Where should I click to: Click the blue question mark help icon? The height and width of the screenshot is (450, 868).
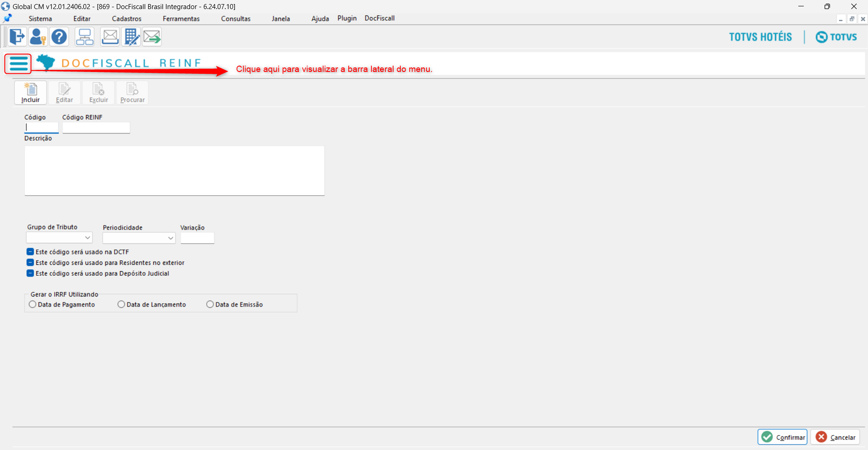pos(59,37)
